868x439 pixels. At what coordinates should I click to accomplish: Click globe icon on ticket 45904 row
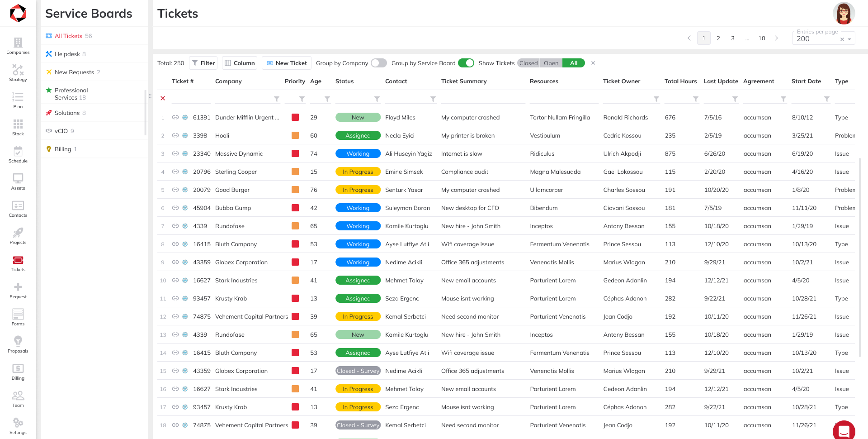[185, 208]
